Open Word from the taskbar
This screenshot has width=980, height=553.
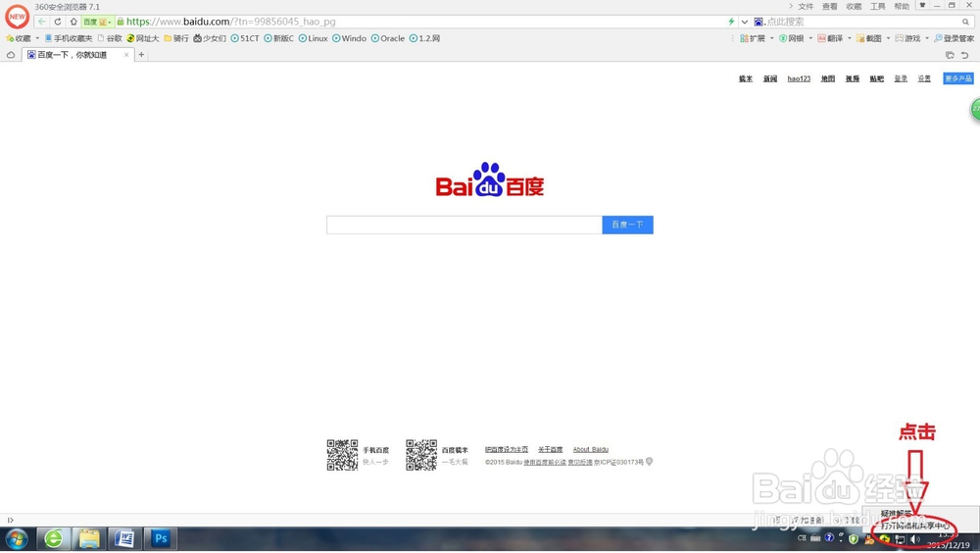124,538
